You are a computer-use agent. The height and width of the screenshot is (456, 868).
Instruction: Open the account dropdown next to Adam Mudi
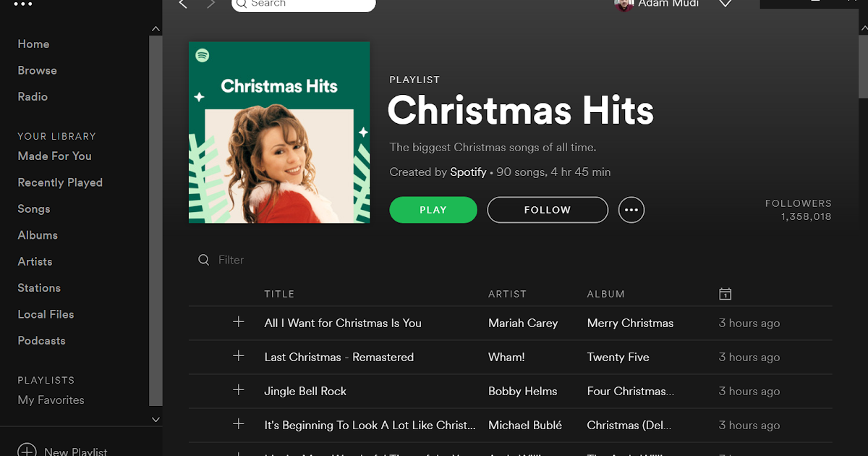click(725, 4)
